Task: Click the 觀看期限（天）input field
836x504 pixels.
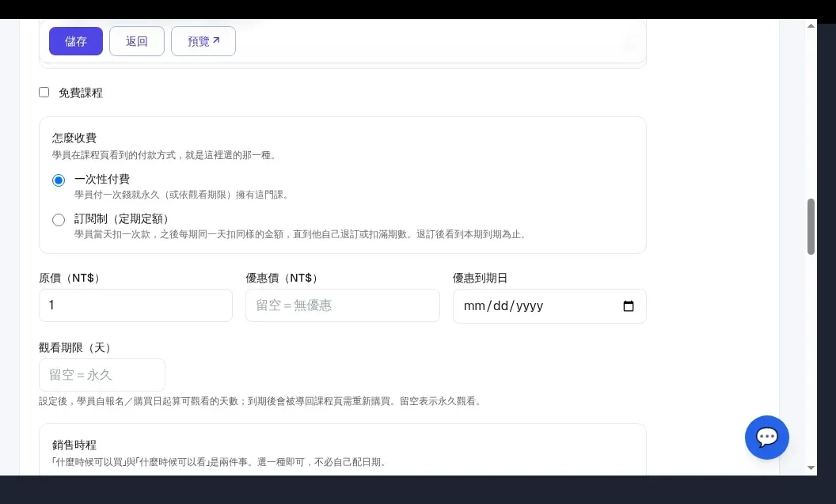Action: tap(102, 375)
